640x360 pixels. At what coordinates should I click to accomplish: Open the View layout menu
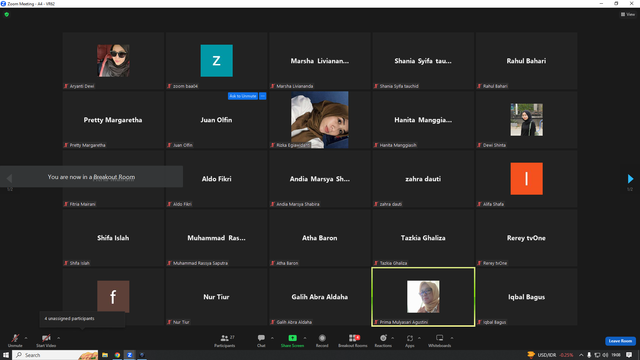coord(628,14)
